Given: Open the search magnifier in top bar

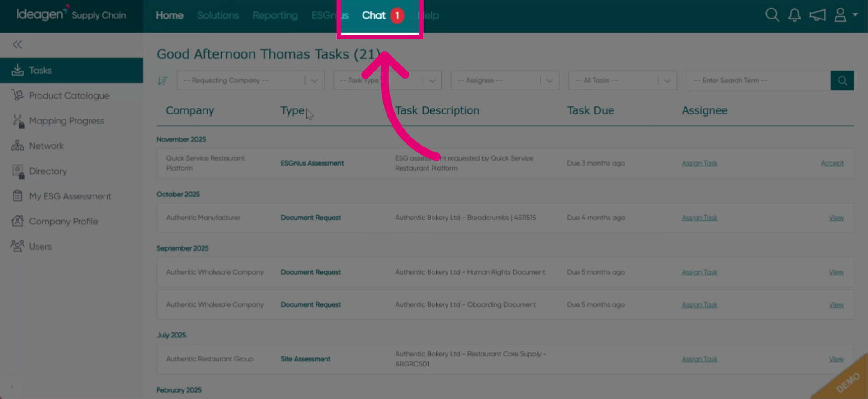Looking at the screenshot, I should [x=772, y=15].
